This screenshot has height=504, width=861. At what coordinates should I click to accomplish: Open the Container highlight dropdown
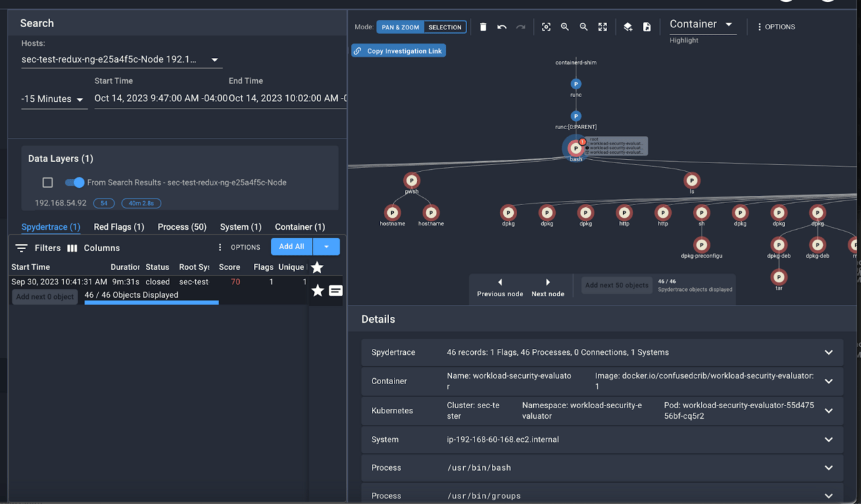click(702, 25)
